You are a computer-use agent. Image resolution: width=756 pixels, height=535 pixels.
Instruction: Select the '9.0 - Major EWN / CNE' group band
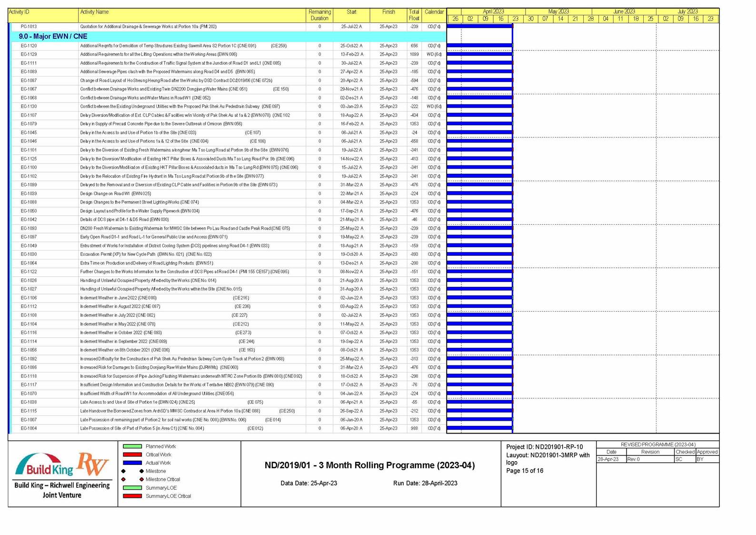pos(228,36)
